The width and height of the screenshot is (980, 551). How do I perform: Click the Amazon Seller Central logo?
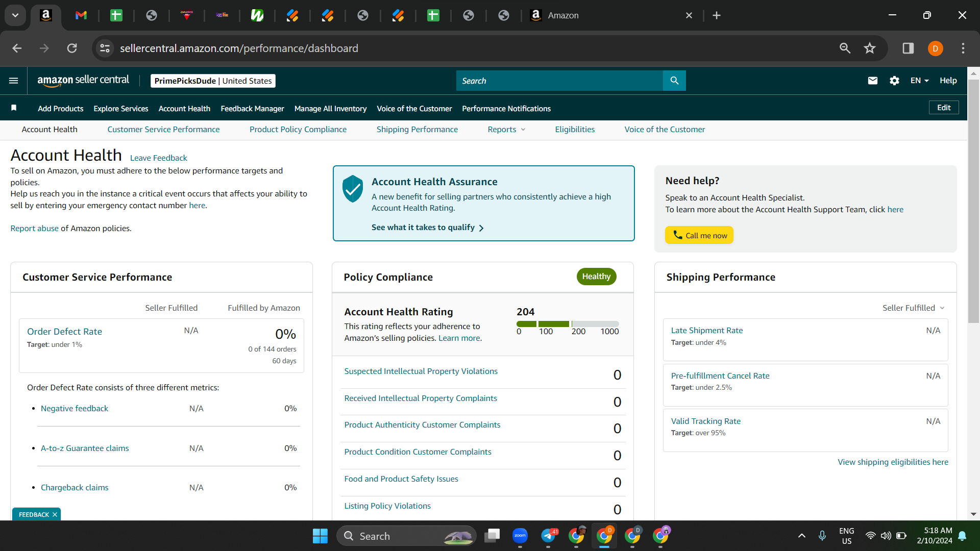pos(83,81)
